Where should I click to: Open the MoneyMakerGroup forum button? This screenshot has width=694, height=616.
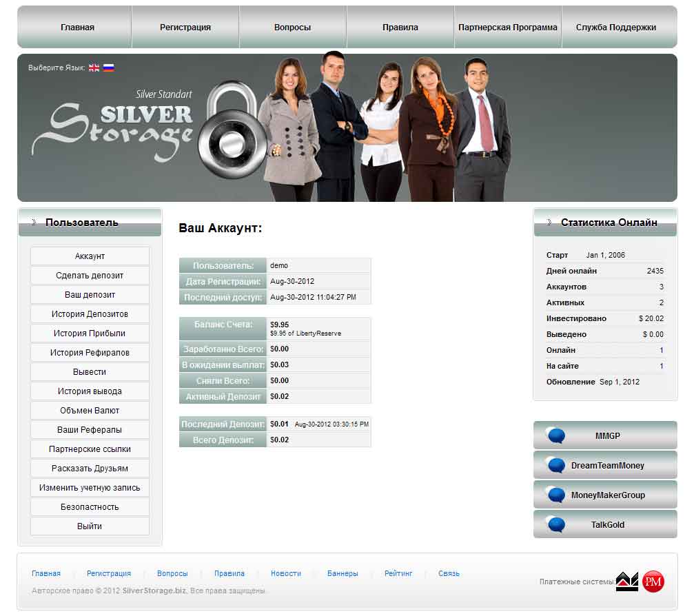coord(606,495)
